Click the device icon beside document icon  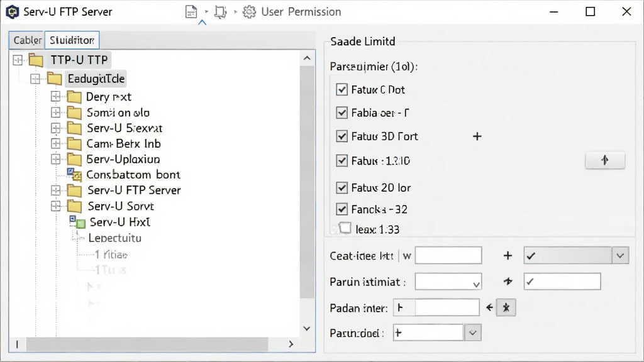tap(221, 12)
